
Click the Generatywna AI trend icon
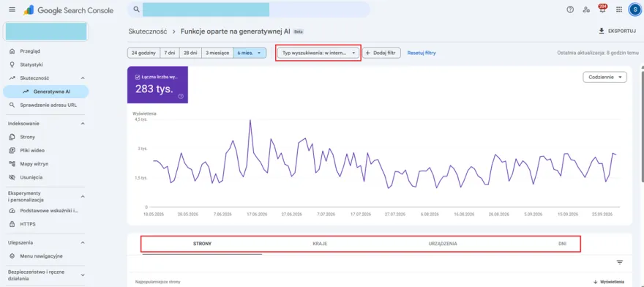(x=26, y=92)
